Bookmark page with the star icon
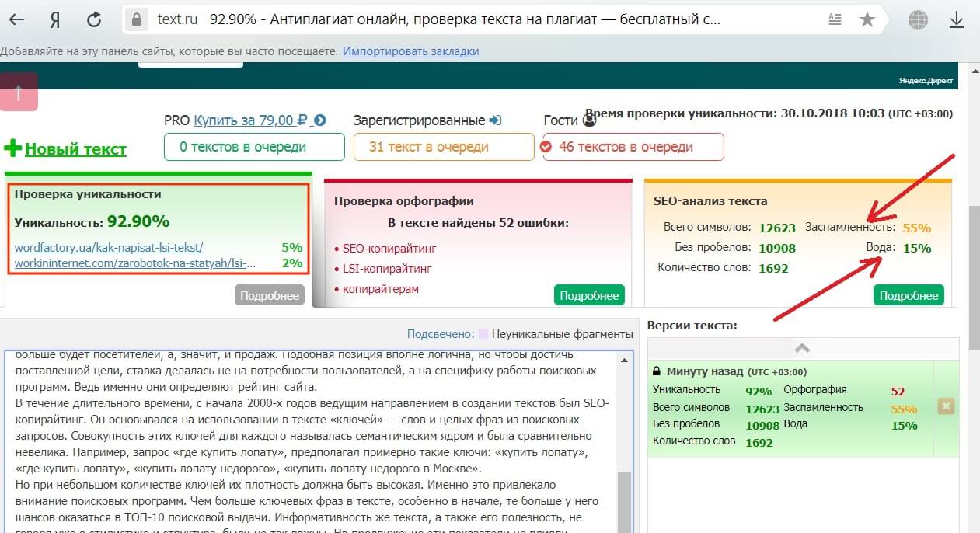 pos(867,20)
